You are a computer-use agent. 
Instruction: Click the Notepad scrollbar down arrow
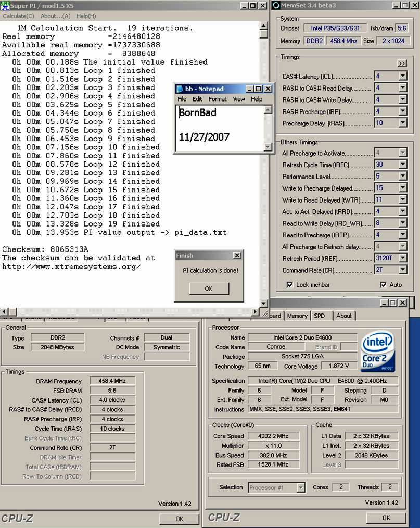268,147
